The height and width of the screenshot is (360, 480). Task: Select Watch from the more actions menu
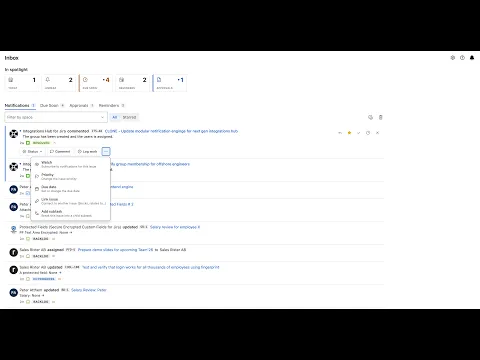70,164
